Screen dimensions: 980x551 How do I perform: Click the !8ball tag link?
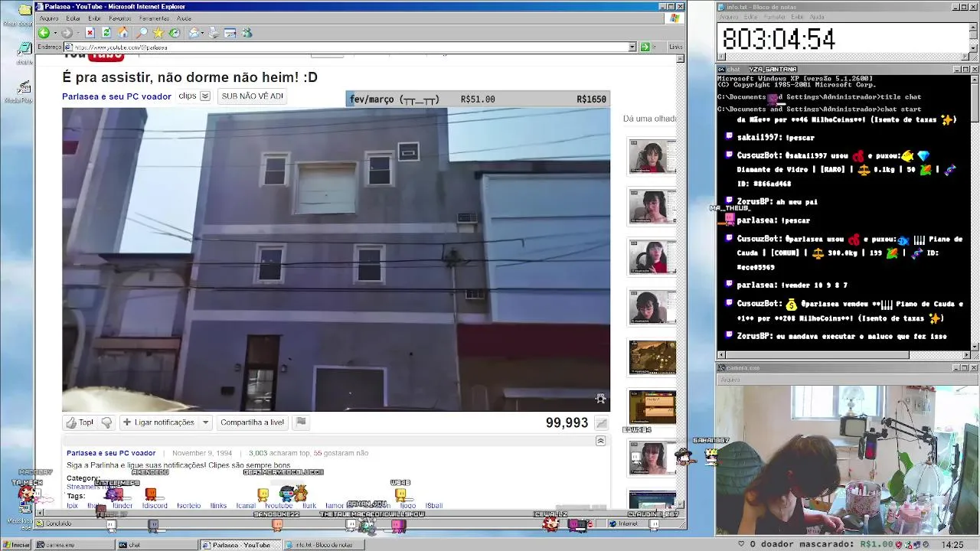point(434,506)
